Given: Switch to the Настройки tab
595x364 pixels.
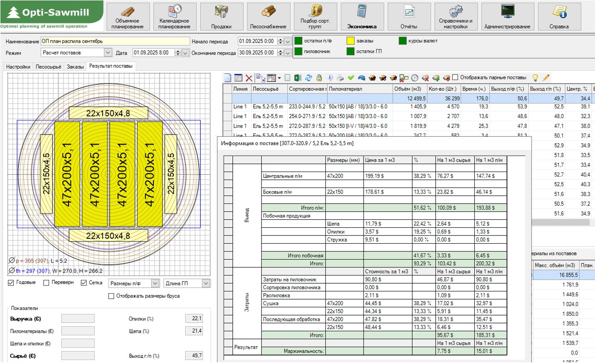Looking at the screenshot, I should pos(18,67).
